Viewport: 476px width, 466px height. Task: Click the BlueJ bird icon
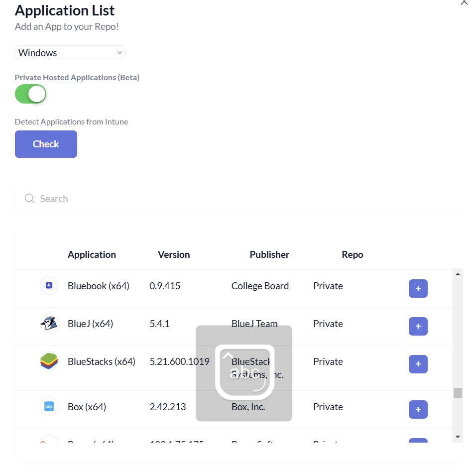point(49,323)
